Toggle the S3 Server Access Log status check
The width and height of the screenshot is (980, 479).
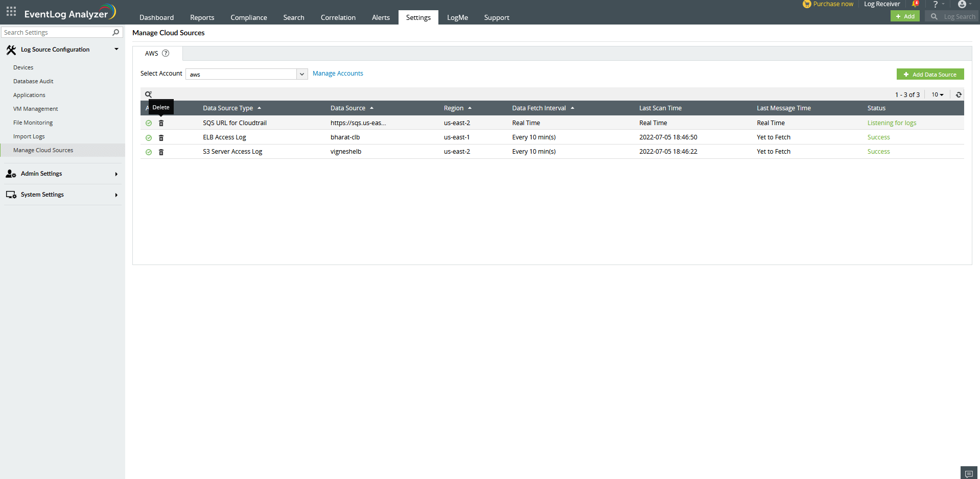point(148,152)
